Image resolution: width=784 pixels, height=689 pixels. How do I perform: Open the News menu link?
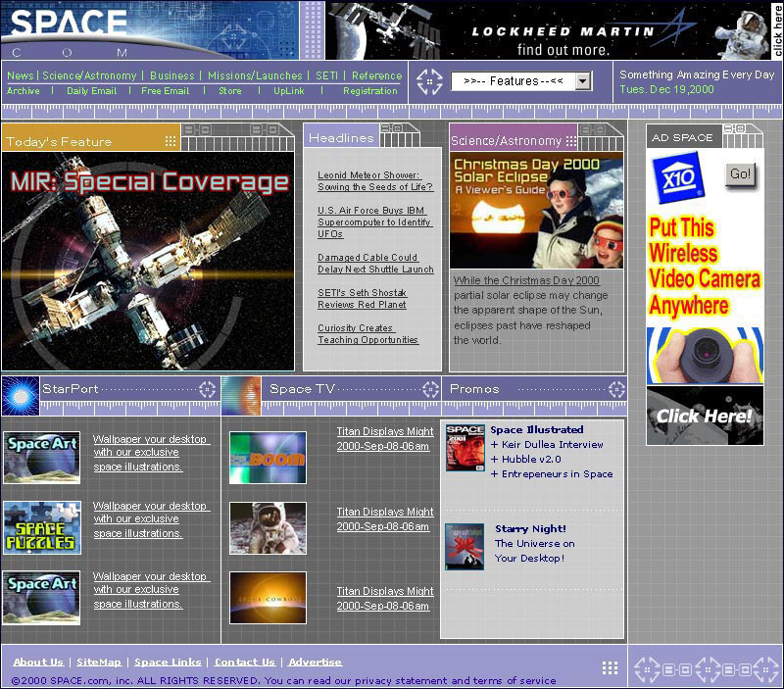click(x=20, y=75)
